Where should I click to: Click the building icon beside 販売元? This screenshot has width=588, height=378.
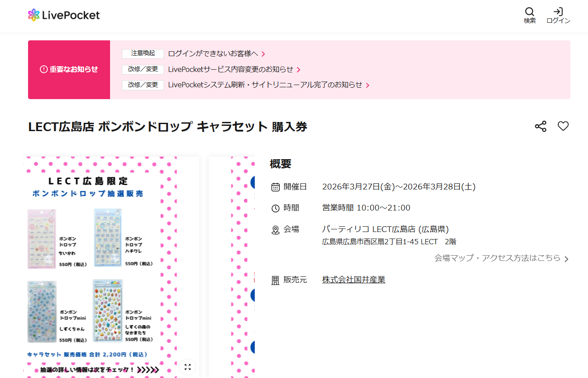pyautogui.click(x=275, y=280)
